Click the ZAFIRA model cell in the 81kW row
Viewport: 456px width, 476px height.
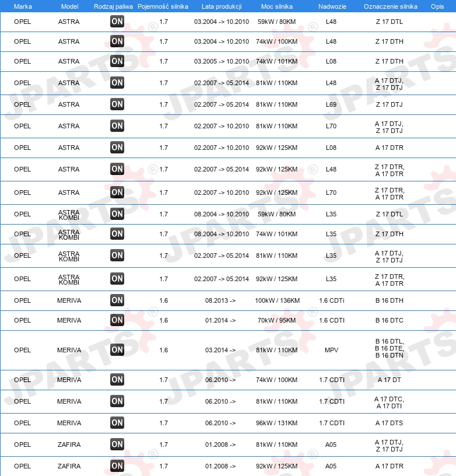coord(69,444)
